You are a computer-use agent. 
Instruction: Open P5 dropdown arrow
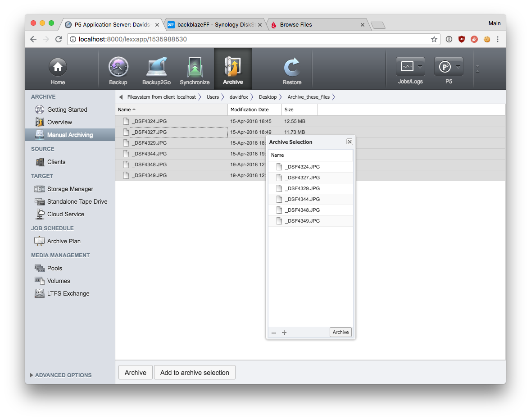coord(458,67)
